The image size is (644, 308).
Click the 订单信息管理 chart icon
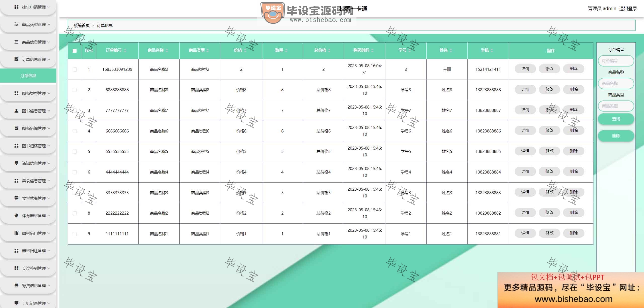click(16, 59)
